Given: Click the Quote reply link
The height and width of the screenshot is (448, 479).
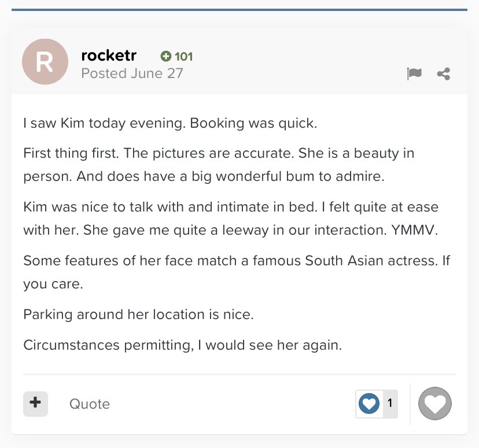Looking at the screenshot, I should [x=90, y=403].
